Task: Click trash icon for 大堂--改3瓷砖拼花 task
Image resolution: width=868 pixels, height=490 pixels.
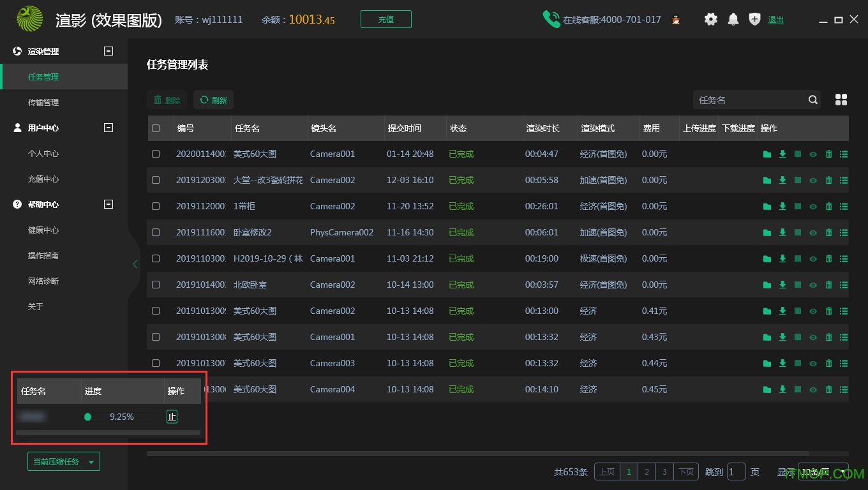Action: pyautogui.click(x=828, y=181)
